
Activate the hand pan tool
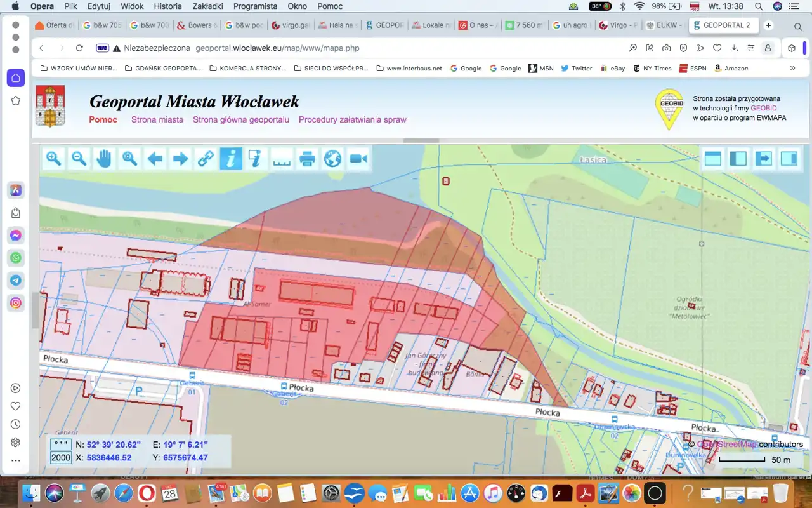tap(104, 159)
